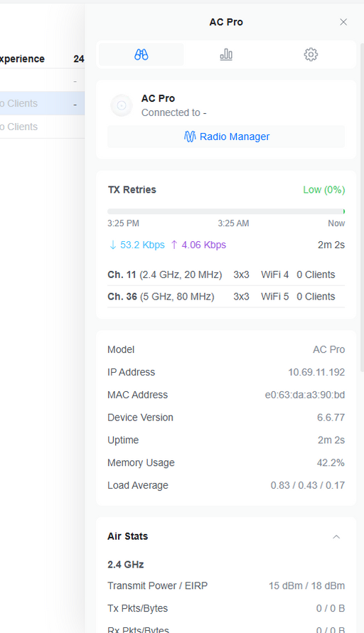This screenshot has height=633, width=364.
Task: Collapse the Air Stats section
Action: click(336, 536)
